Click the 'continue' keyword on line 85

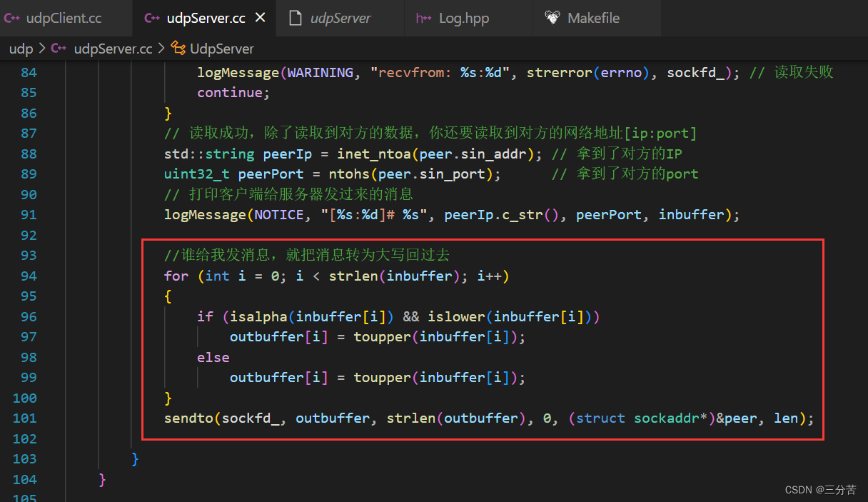[x=230, y=92]
